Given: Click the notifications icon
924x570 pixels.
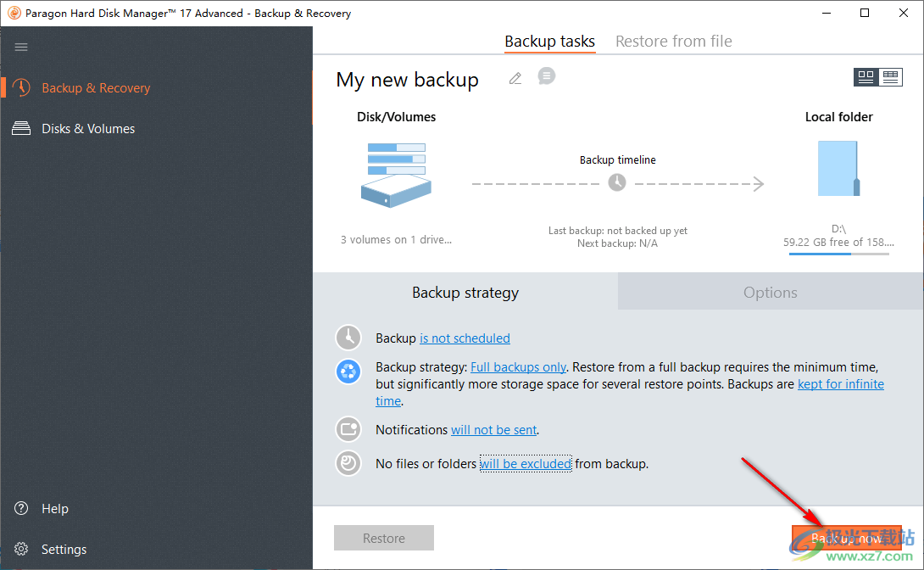Looking at the screenshot, I should 348,429.
